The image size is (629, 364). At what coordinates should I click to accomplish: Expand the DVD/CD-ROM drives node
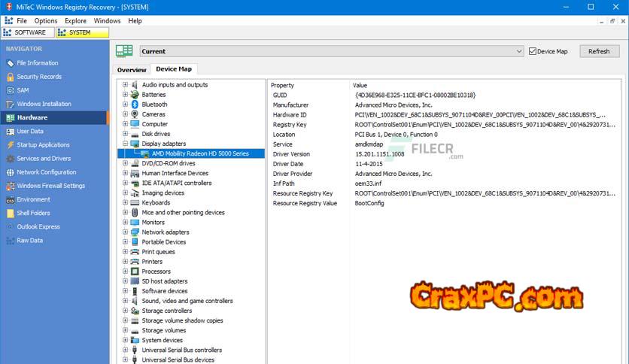tap(125, 163)
